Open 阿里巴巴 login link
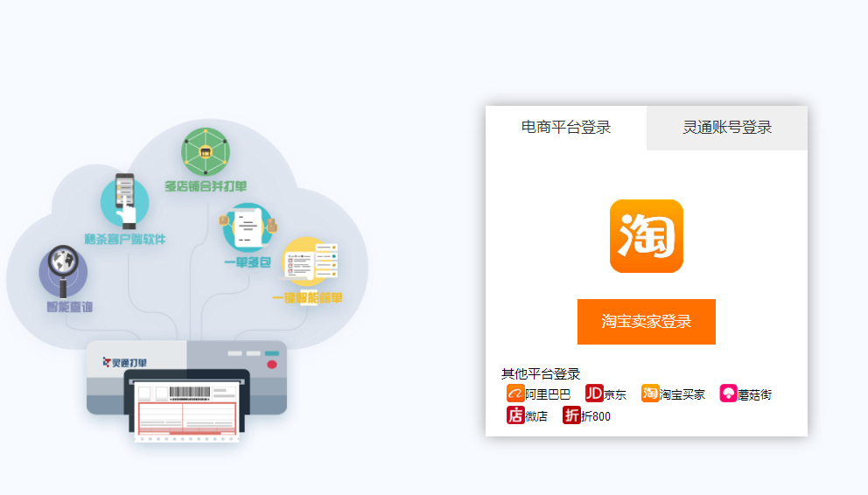This screenshot has width=868, height=495. coord(548,394)
